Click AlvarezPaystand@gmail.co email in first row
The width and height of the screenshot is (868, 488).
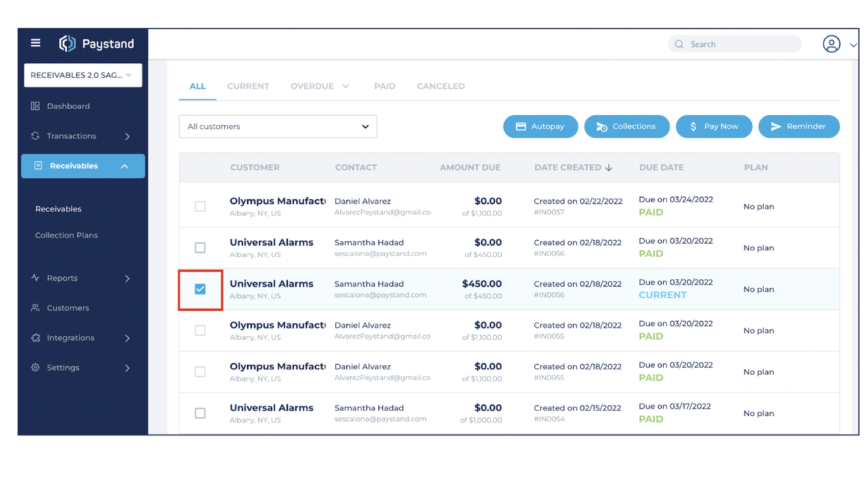pos(382,212)
